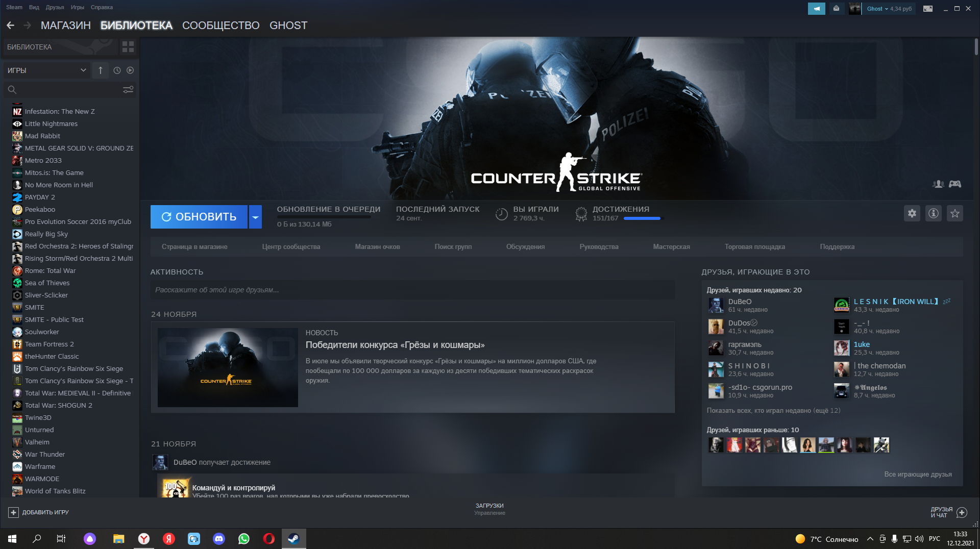Go to the МАГАЗИН tab

coord(66,25)
